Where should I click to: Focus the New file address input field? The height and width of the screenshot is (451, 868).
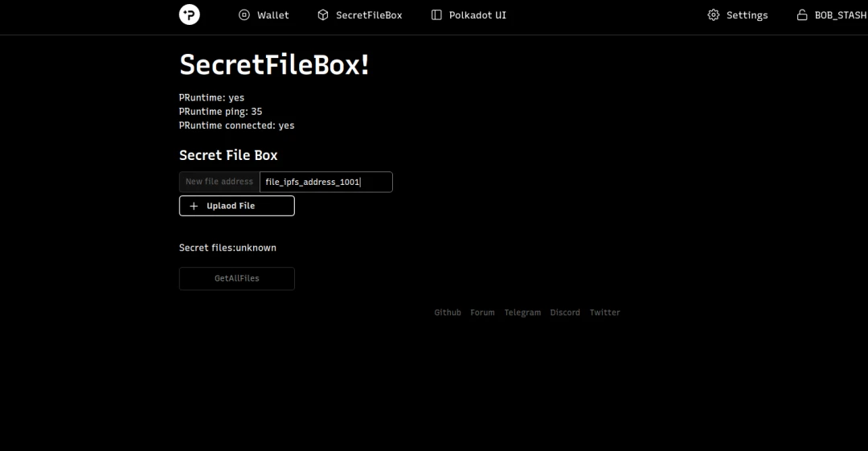[325, 182]
